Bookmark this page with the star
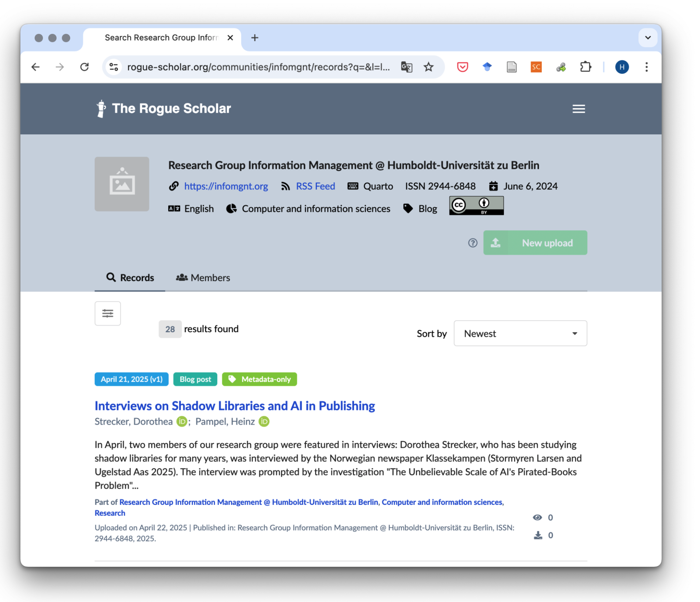Image resolution: width=700 pixels, height=602 pixels. point(428,67)
